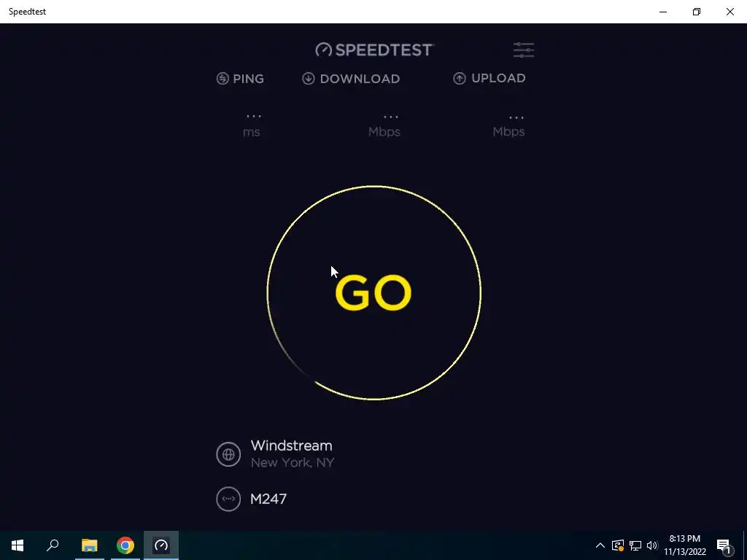This screenshot has width=747, height=560.
Task: Start the speed test with GO
Action: pos(373,292)
